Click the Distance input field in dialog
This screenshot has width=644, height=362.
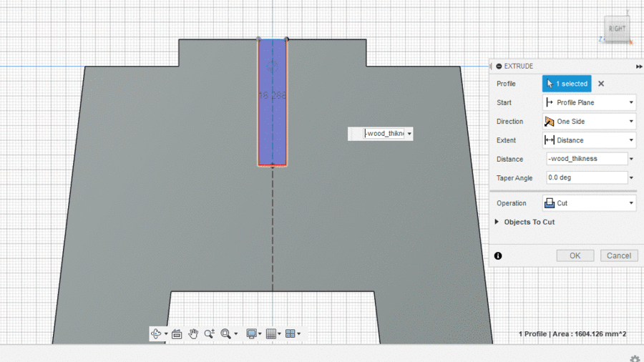(587, 159)
